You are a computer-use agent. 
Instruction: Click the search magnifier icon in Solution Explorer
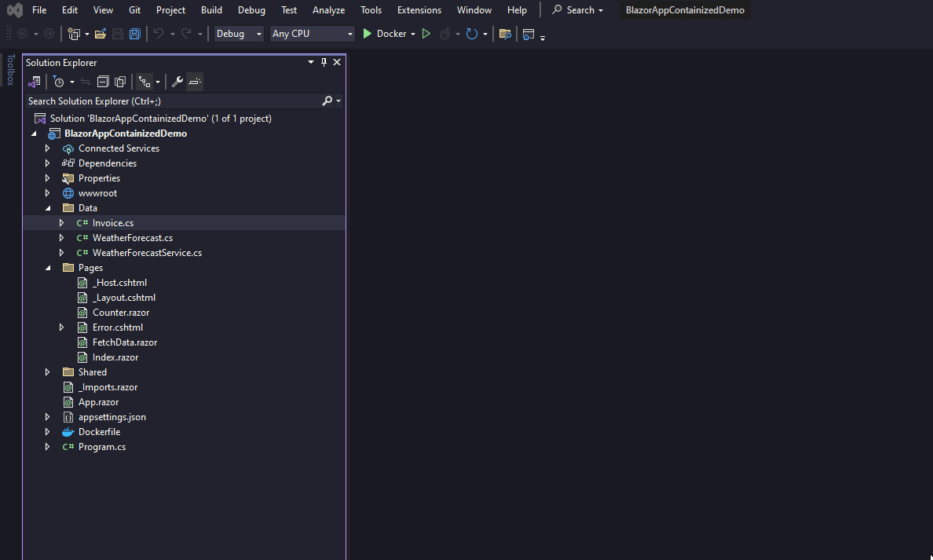tap(327, 101)
